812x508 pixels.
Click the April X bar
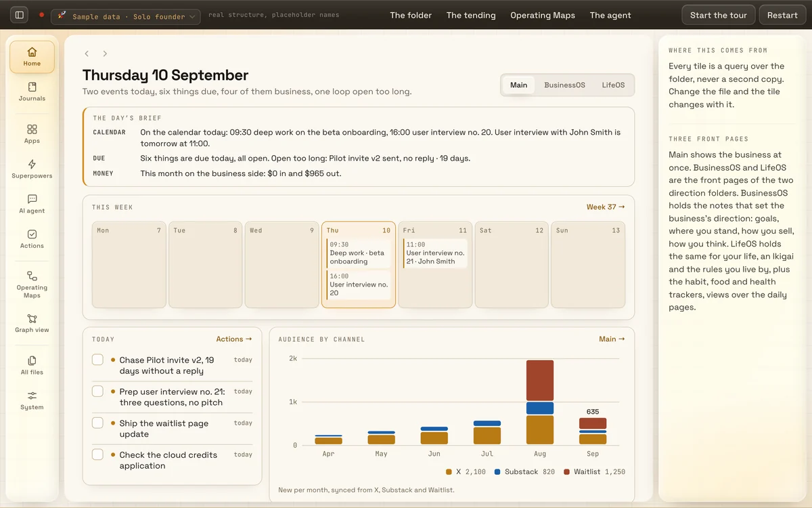click(x=328, y=441)
